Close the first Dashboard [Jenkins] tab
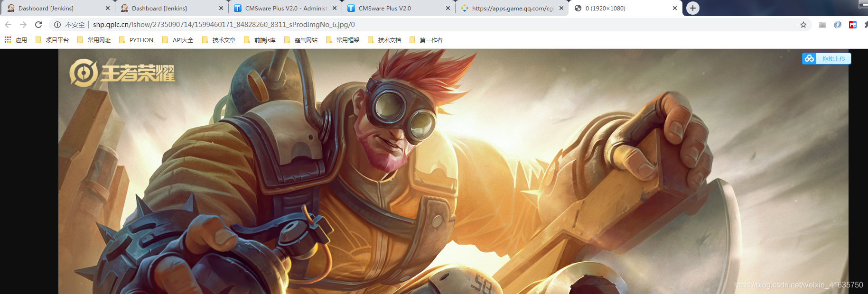This screenshot has width=868, height=294. click(x=108, y=8)
